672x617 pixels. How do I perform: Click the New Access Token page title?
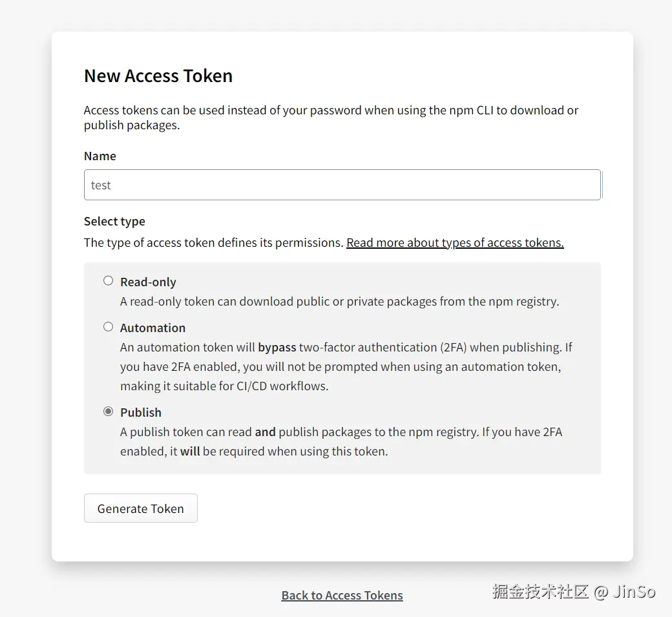(x=158, y=76)
